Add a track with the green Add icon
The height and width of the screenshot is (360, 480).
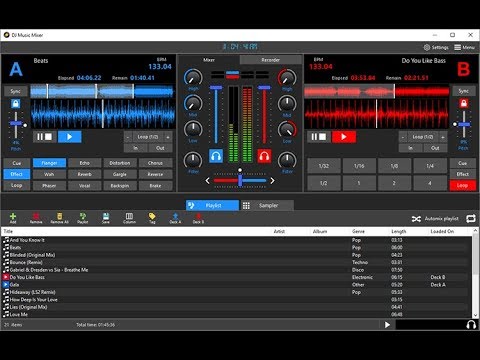[x=13, y=218]
